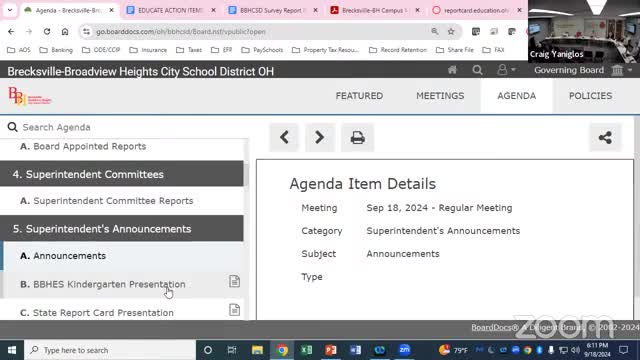Open the AOS bookmarks folder
Screen dimensions: 640x360
(x=19, y=50)
